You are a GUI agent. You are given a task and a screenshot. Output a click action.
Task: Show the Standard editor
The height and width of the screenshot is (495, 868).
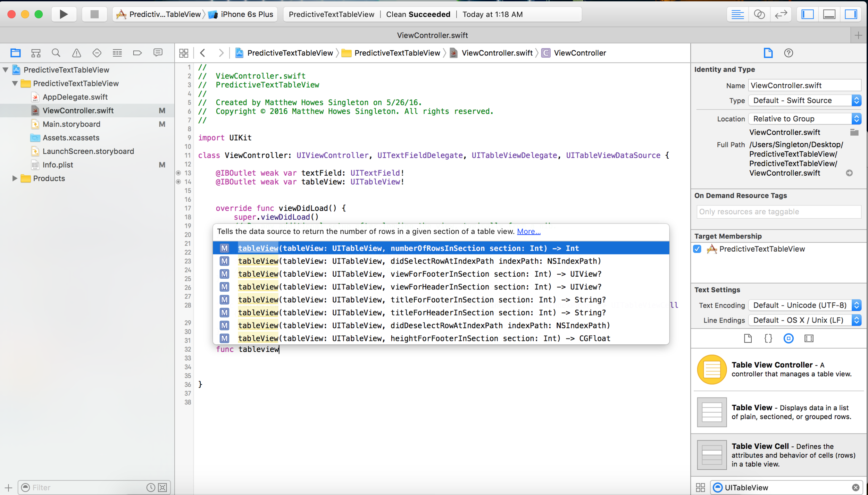tap(737, 14)
